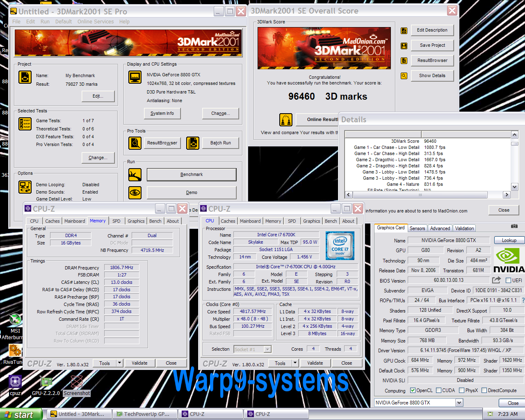Switch to the Sensors tab in GPU-Z
The height and width of the screenshot is (420, 525).
tap(418, 228)
